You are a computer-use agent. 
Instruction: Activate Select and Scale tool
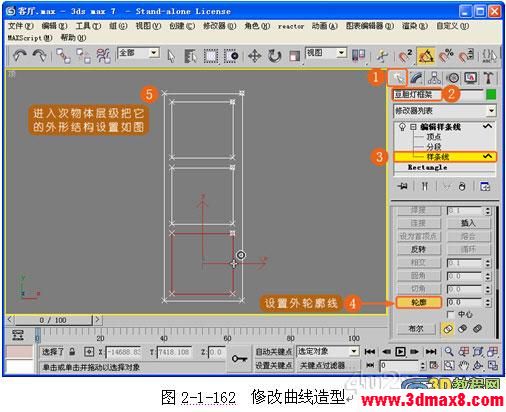click(295, 56)
